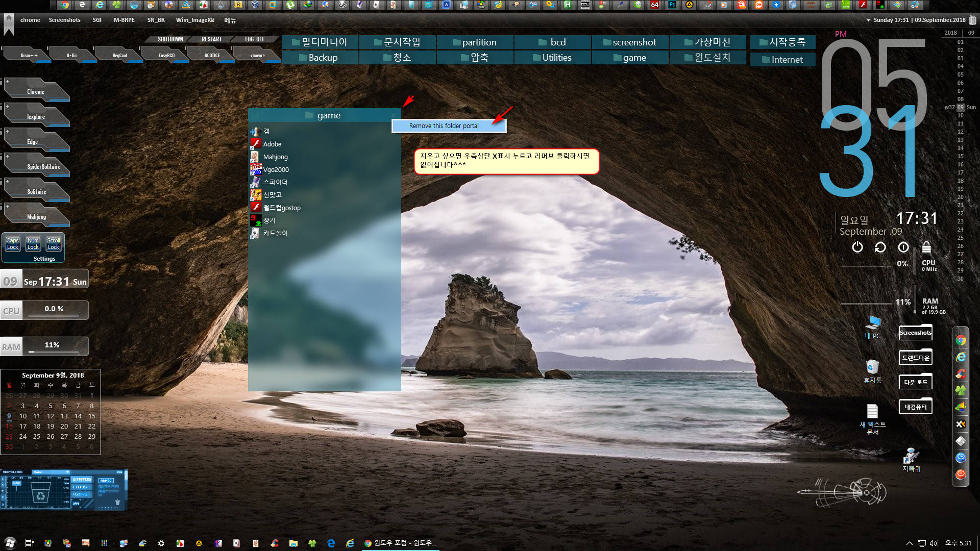
Task: Open dropdown arrow beside the top date
Action: 868,20
